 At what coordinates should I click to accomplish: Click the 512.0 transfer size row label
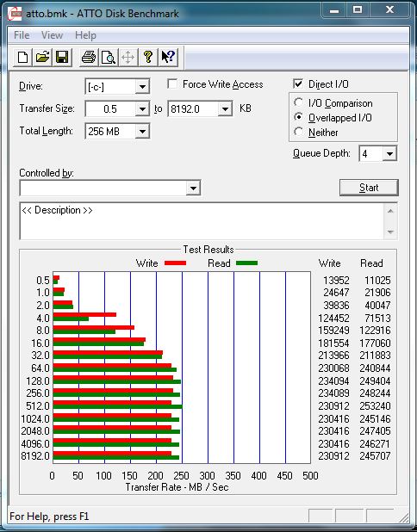click(38, 406)
